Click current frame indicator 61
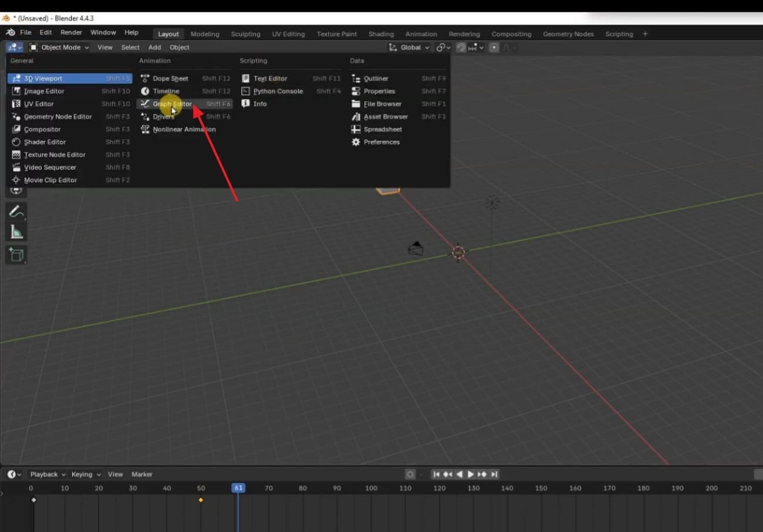This screenshot has height=532, width=763. coord(238,488)
